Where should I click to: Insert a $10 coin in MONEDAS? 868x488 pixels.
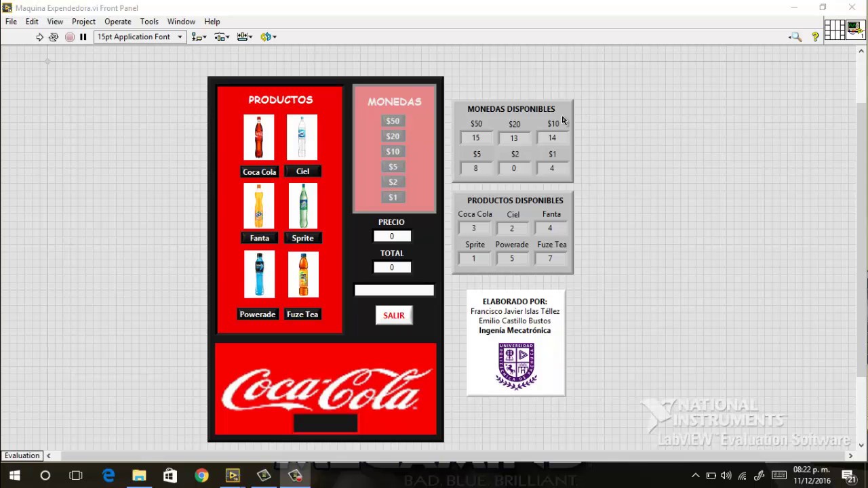coord(393,152)
